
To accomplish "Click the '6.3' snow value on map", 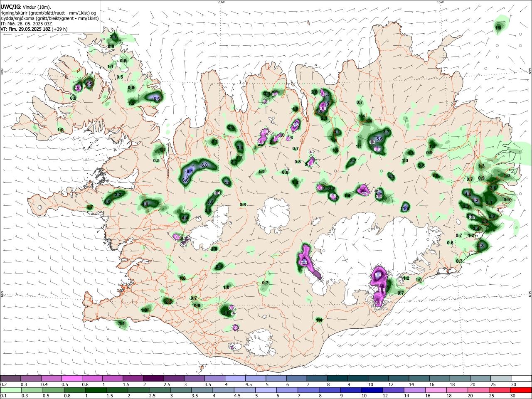I will (304, 262).
